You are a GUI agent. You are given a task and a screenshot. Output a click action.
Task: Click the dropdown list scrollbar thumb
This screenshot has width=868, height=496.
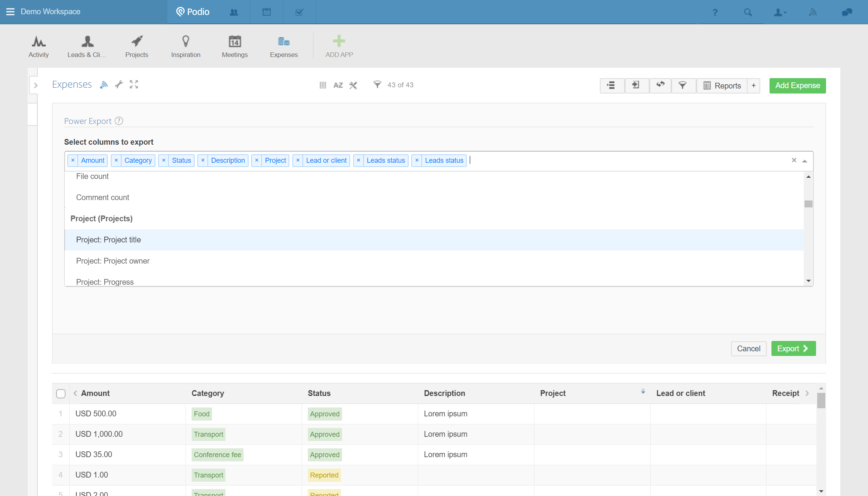[808, 204]
